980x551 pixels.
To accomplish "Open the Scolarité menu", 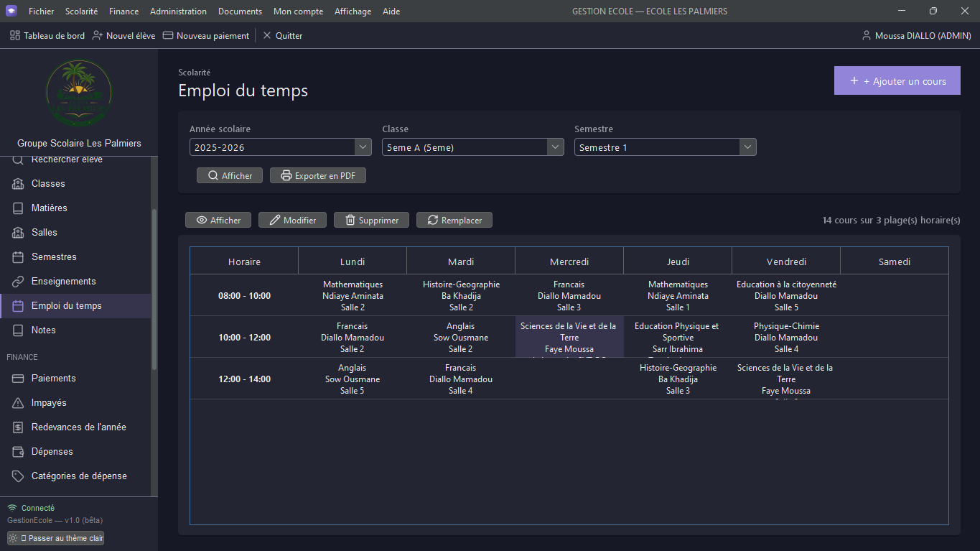I will coord(81,11).
